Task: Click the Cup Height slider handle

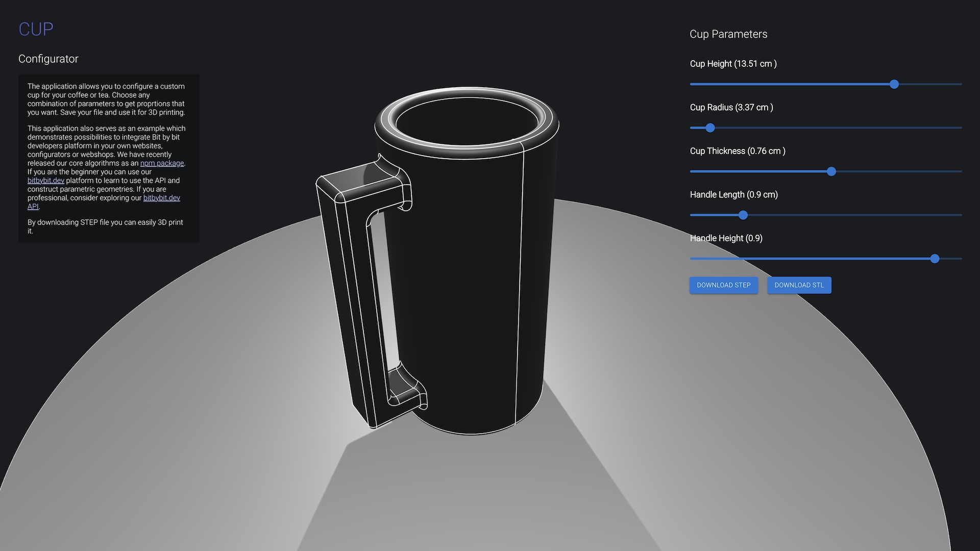Action: click(894, 84)
